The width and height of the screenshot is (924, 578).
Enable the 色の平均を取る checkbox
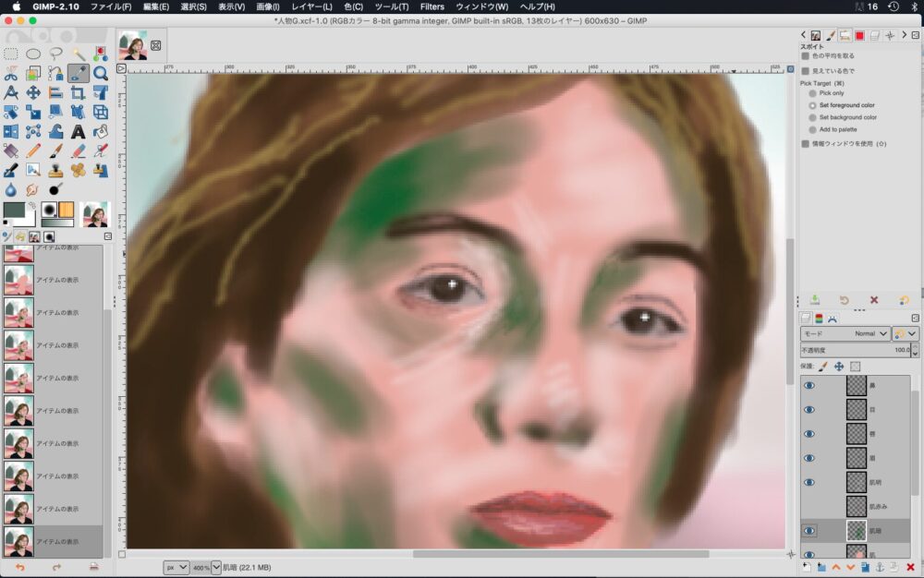click(806, 56)
